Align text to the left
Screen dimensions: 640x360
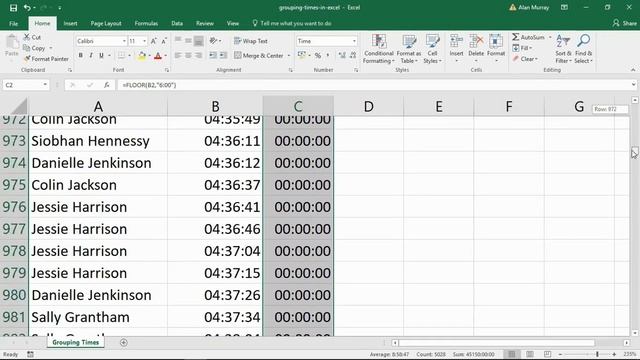178,55
